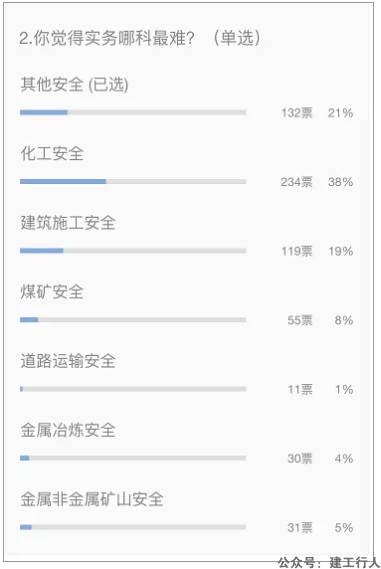Click the 公众号: 建工行人 watermark

[x=329, y=562]
